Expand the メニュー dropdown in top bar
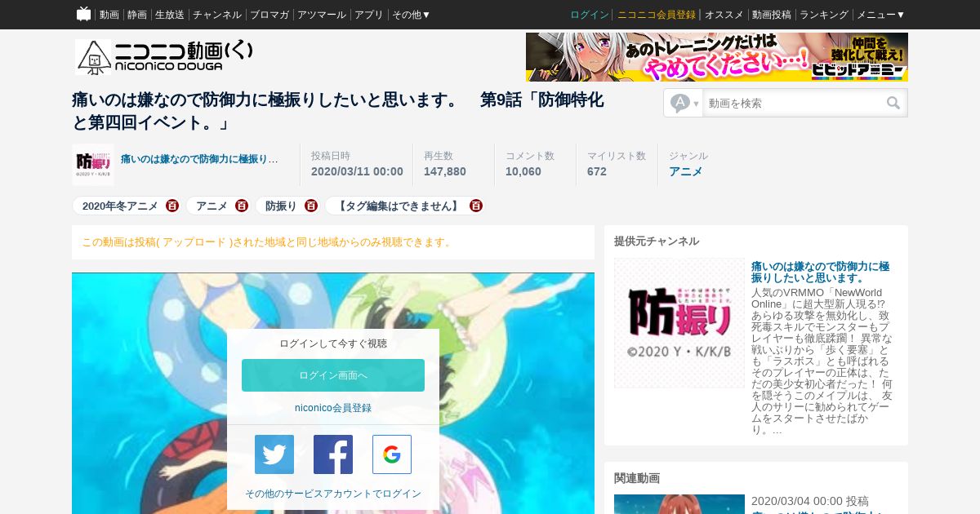Viewport: 980px width, 514px height. (880, 15)
